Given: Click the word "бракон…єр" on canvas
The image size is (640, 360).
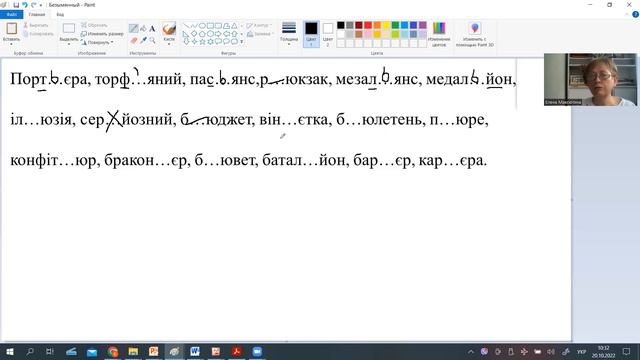Looking at the screenshot, I should click(x=145, y=160).
